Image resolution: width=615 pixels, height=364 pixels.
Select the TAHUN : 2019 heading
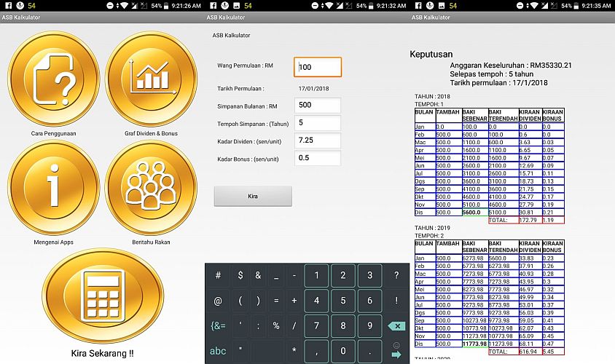432,228
